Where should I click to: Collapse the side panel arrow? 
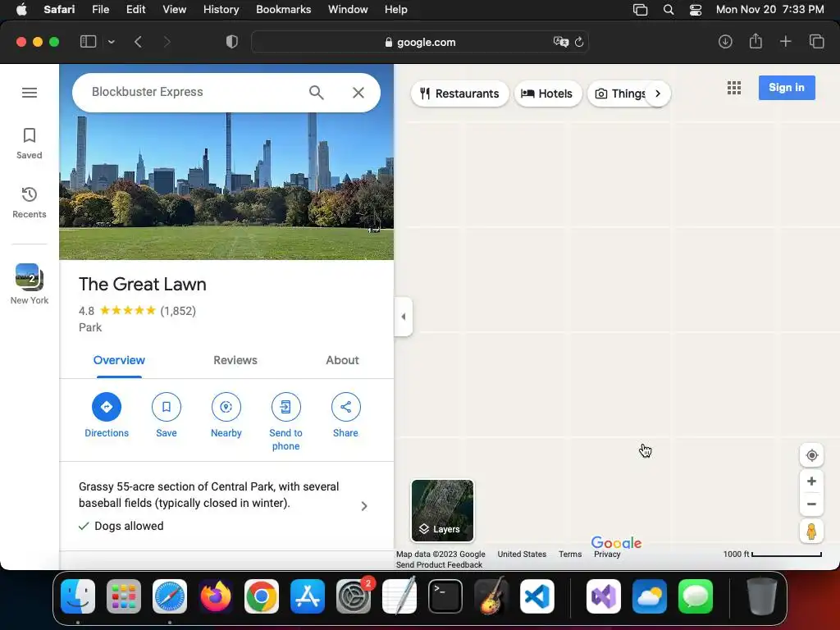coord(404,317)
